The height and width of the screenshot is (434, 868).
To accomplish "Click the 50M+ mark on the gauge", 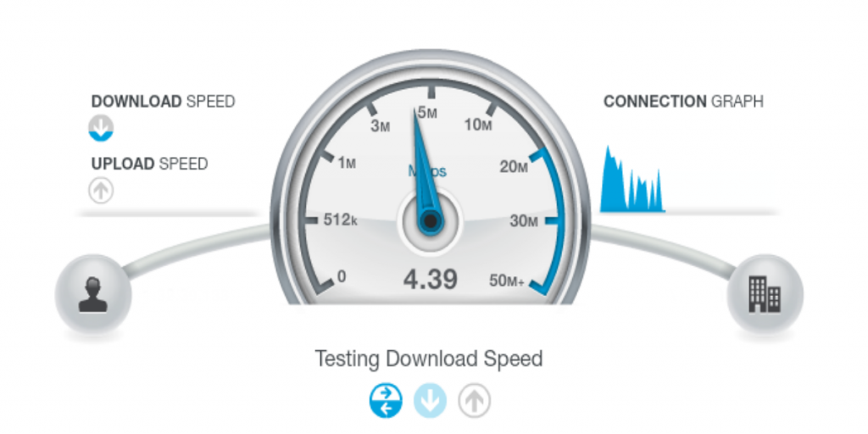I will 507,281.
